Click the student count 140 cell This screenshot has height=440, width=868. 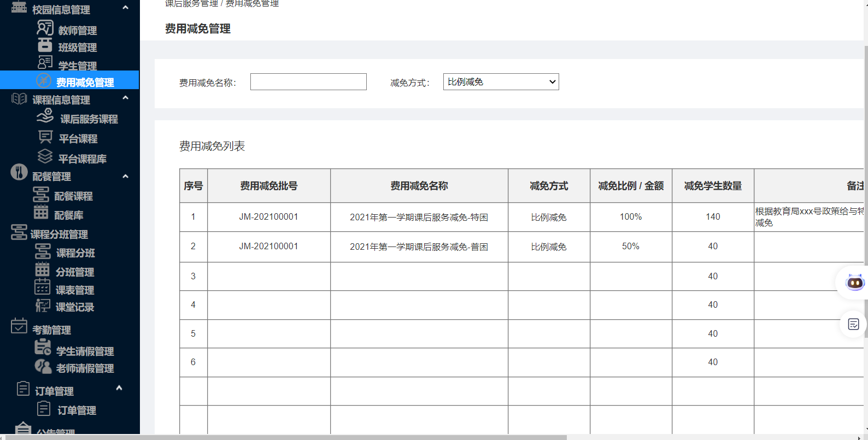point(713,217)
